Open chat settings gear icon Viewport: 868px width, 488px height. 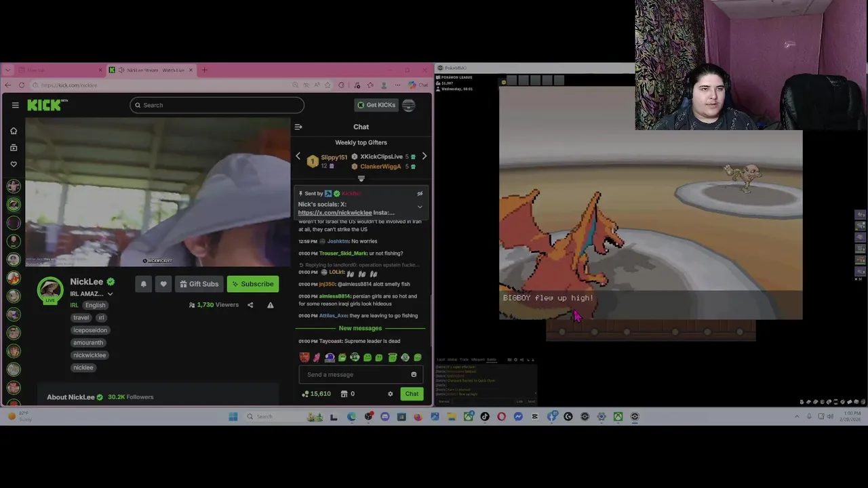coord(390,394)
